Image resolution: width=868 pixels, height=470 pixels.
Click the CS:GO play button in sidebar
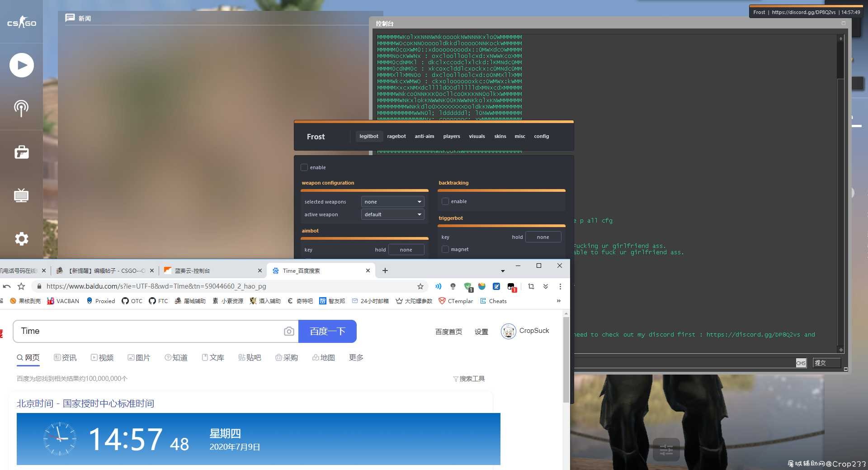click(x=22, y=65)
